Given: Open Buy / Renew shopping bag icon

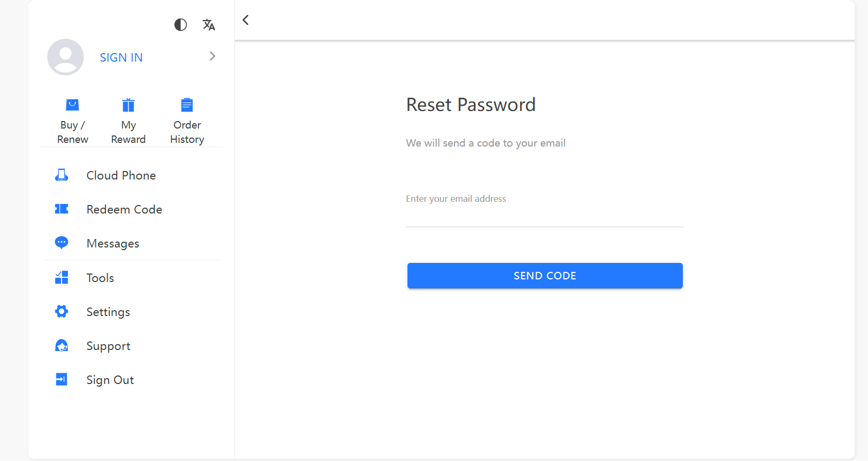Looking at the screenshot, I should (73, 105).
